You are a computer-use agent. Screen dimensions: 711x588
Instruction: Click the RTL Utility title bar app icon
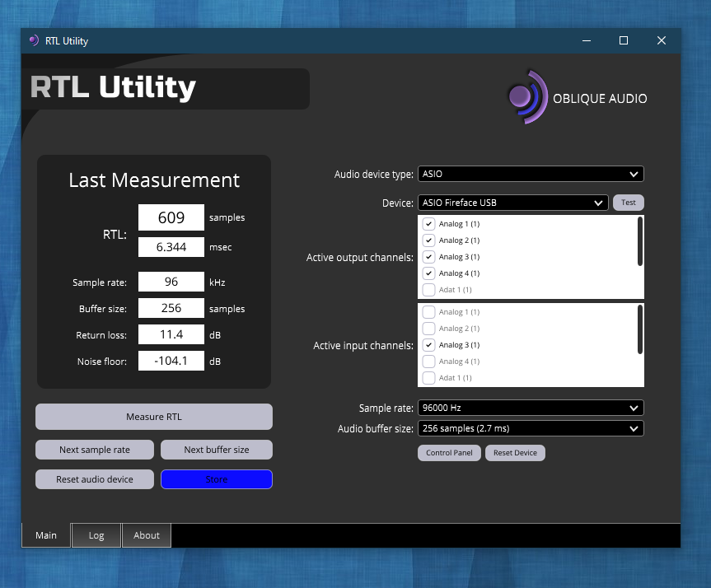click(x=34, y=40)
